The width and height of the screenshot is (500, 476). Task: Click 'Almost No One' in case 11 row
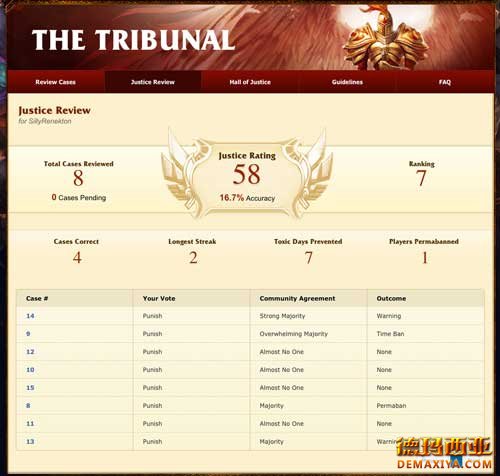click(282, 424)
